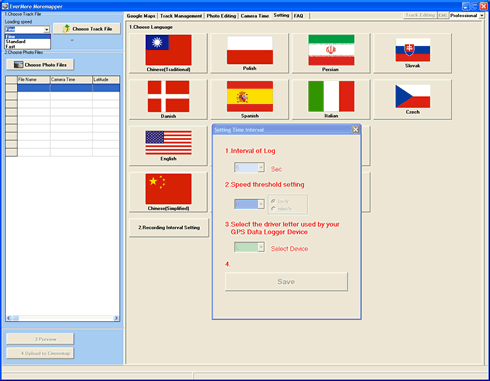Choose the Spanish flag icon

click(x=250, y=96)
